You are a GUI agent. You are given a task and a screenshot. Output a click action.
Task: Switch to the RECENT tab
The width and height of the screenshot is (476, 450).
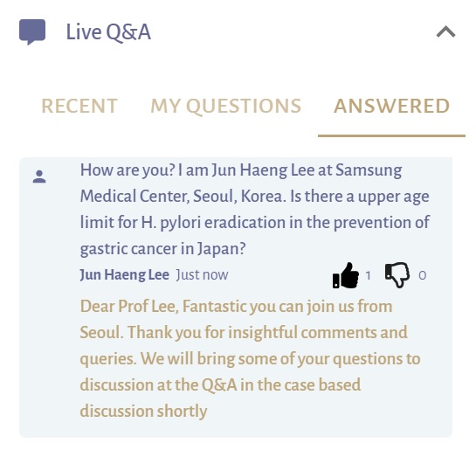click(79, 106)
